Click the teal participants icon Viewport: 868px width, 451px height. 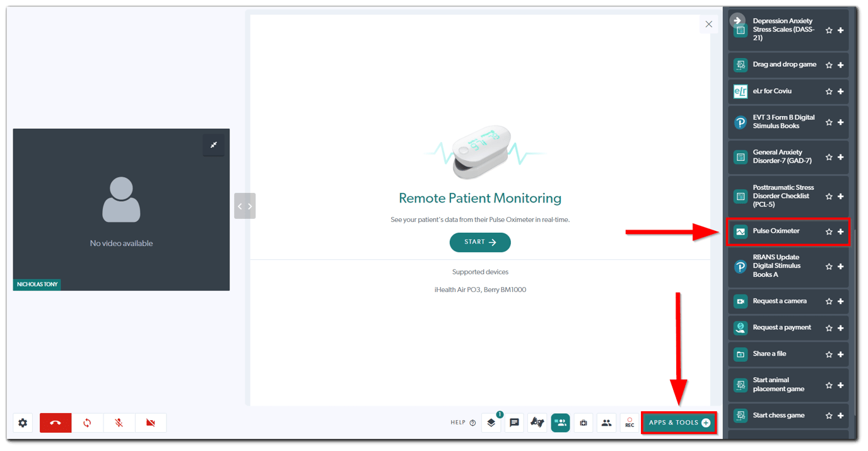coord(560,423)
